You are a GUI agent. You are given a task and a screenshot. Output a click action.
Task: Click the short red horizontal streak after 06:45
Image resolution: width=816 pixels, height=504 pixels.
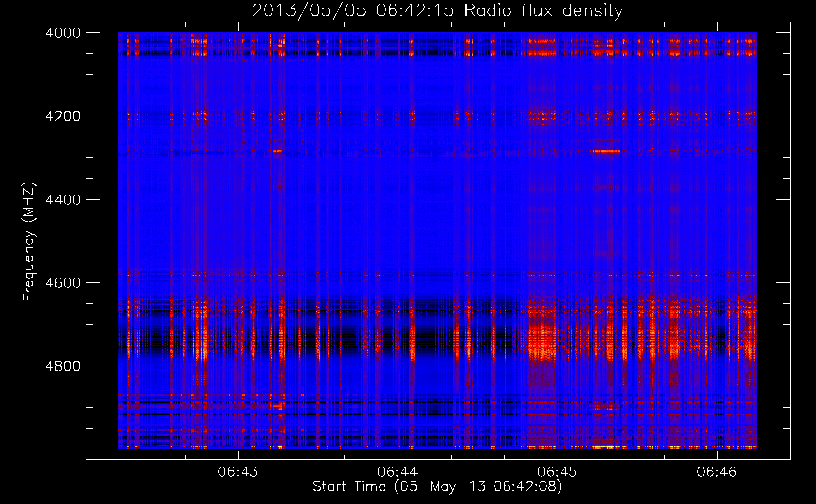coord(605,151)
